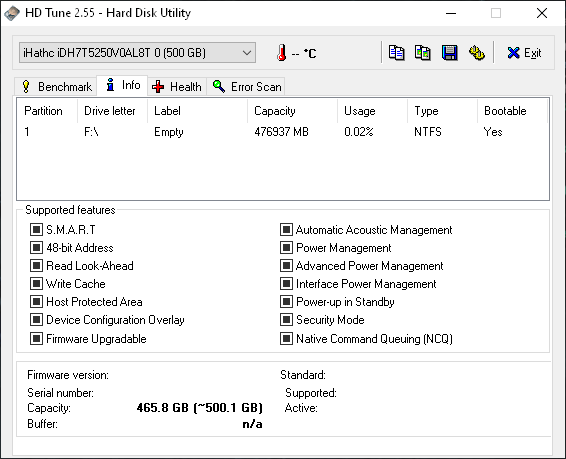Switch to the Error Scan tab
566x459 pixels.
click(246, 87)
